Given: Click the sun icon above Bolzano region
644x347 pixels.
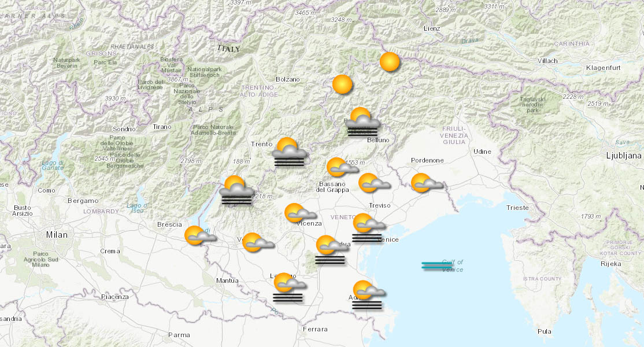Looking at the screenshot, I should (343, 83).
